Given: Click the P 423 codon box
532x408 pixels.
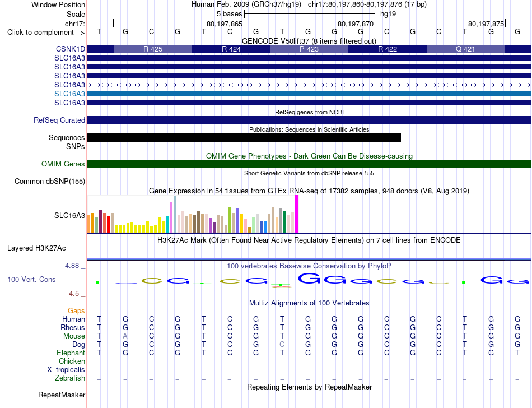Looking at the screenshot, I should (309, 49).
